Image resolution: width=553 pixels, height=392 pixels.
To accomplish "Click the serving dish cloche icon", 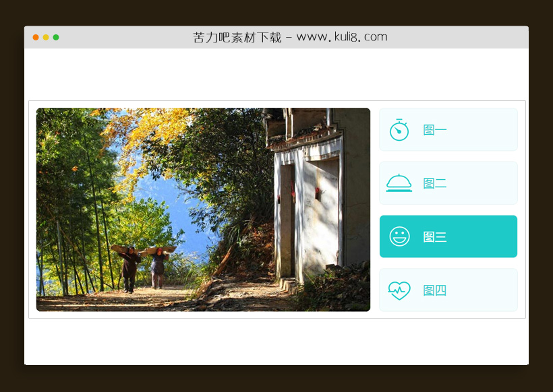I will (x=399, y=183).
